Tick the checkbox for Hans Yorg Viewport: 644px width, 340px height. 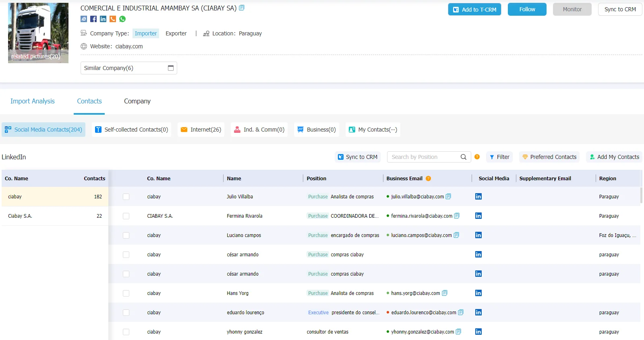point(126,293)
